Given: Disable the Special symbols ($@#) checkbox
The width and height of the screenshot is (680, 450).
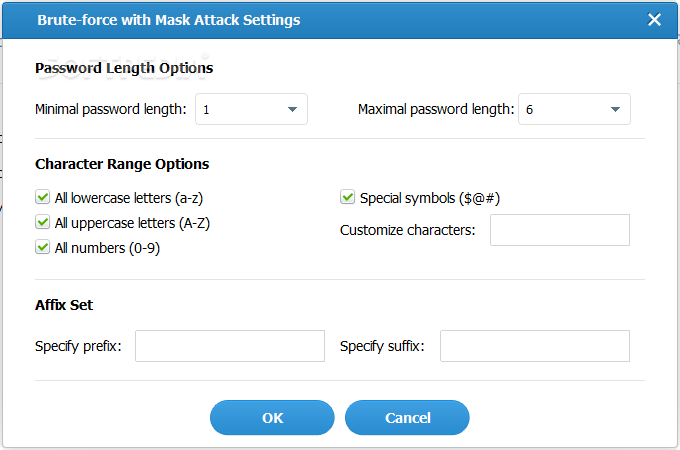Looking at the screenshot, I should (347, 197).
